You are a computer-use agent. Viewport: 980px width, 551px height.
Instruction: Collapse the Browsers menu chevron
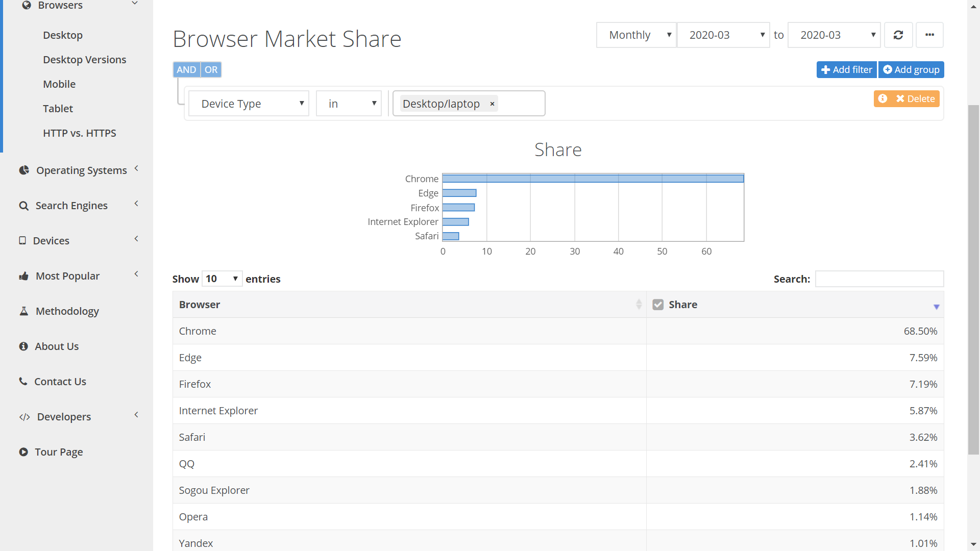click(x=135, y=4)
